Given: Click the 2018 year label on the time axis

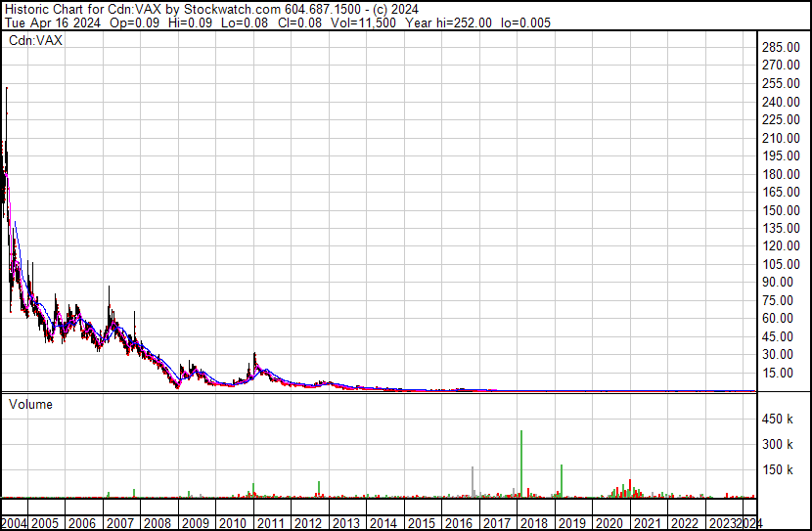Looking at the screenshot, I should (x=534, y=523).
